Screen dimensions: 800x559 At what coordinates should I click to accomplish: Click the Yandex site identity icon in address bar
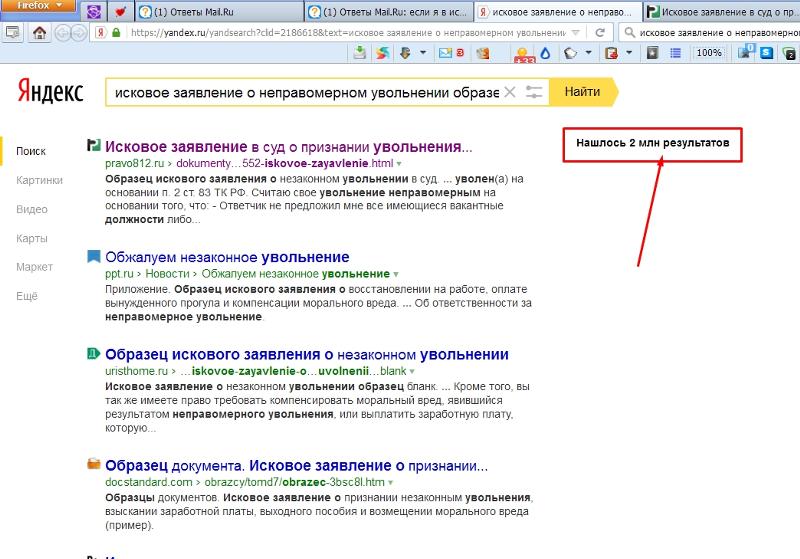[101, 33]
